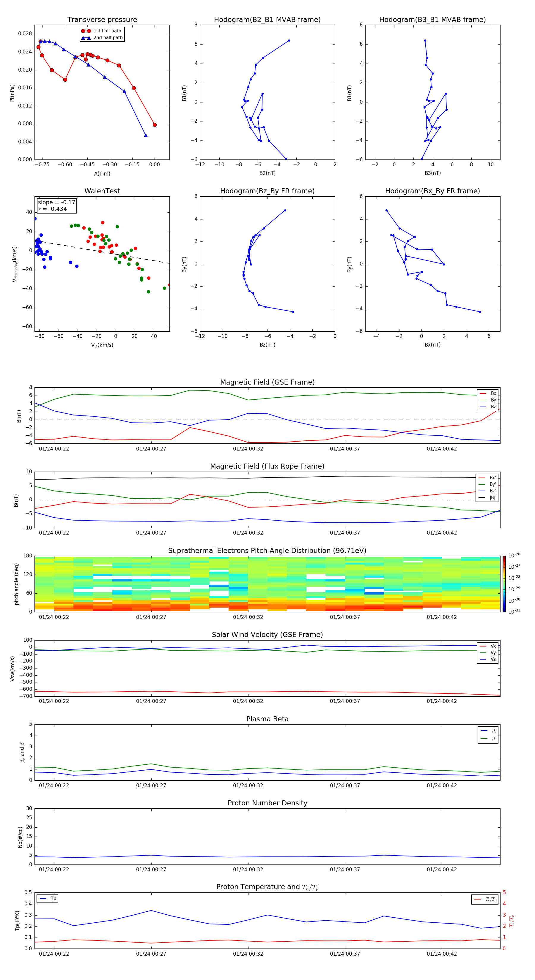Screen dimensions: 535x980
Task: Click the 'Bx(nT)' x-axis label
Action: click(x=432, y=345)
